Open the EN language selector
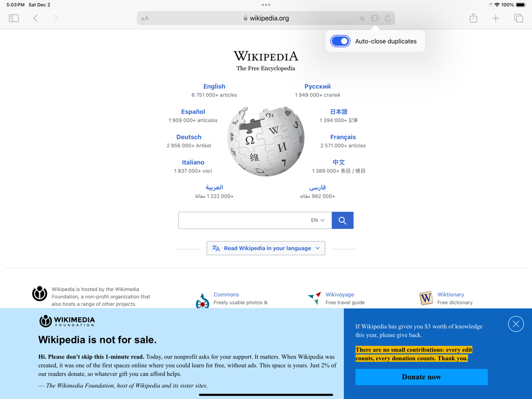532x399 pixels. point(318,220)
